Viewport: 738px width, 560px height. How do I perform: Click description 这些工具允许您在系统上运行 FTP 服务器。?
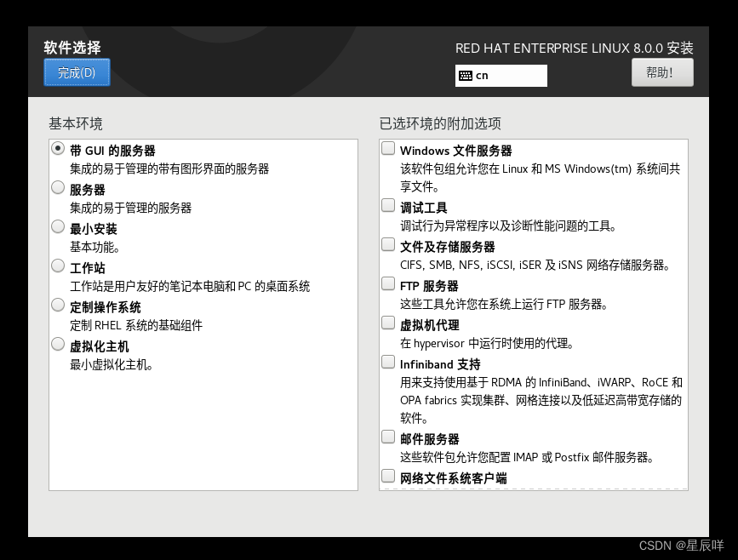tap(504, 304)
